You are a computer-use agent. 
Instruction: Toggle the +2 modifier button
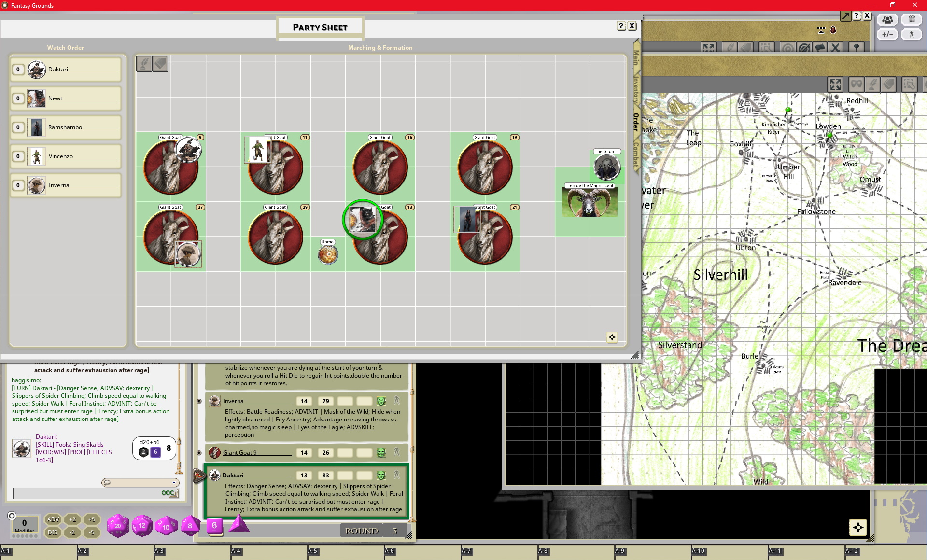tap(72, 519)
